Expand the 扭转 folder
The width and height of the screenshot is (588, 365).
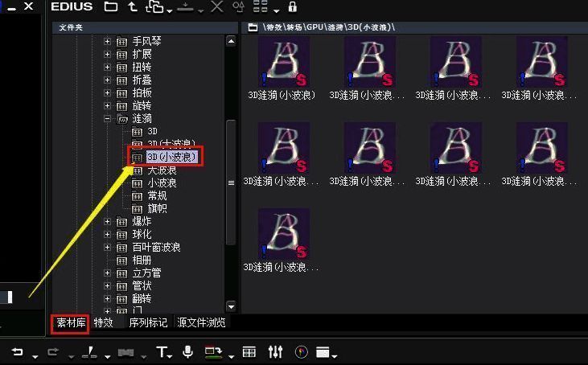tap(107, 67)
